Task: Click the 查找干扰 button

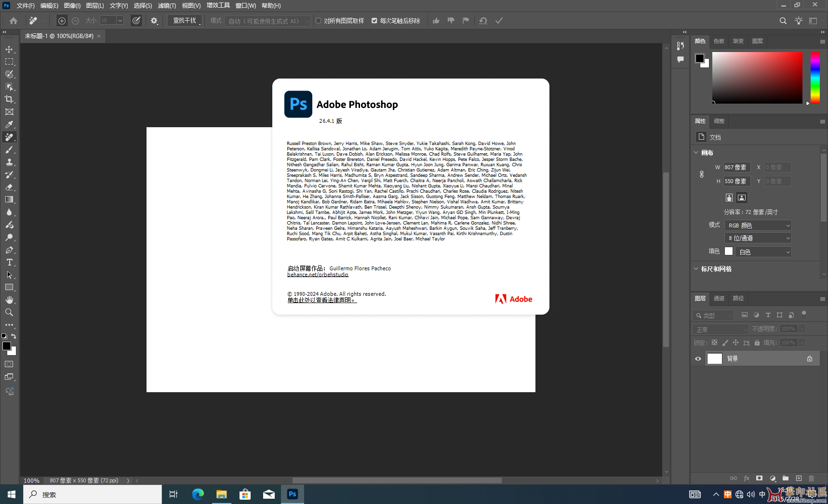Action: point(185,21)
